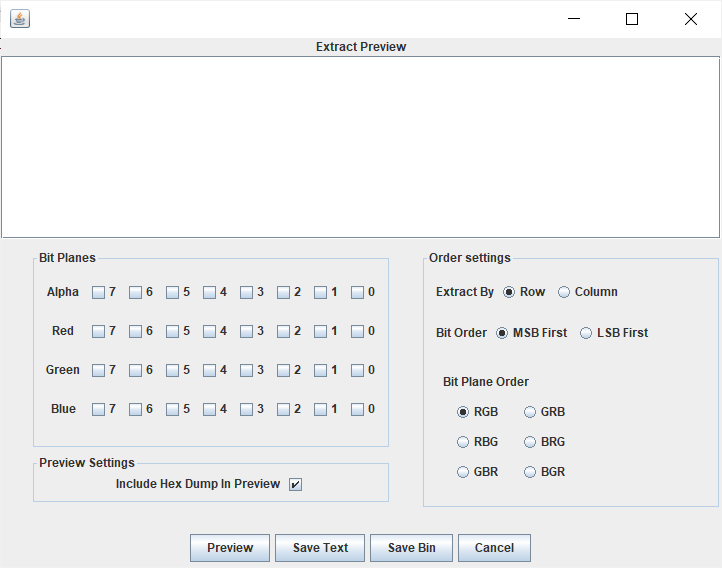Toggle Include Hex Dump In Preview
The width and height of the screenshot is (722, 568).
pyautogui.click(x=295, y=485)
